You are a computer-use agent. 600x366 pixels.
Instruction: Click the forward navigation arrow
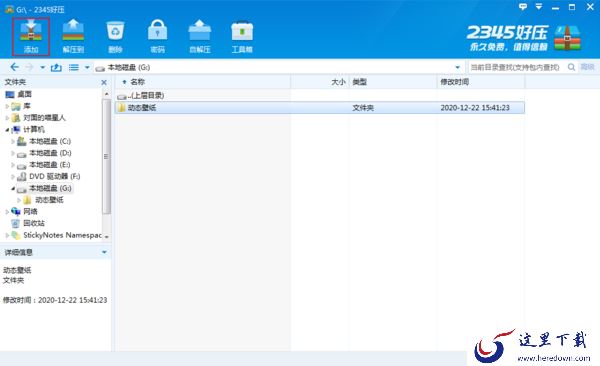point(29,67)
